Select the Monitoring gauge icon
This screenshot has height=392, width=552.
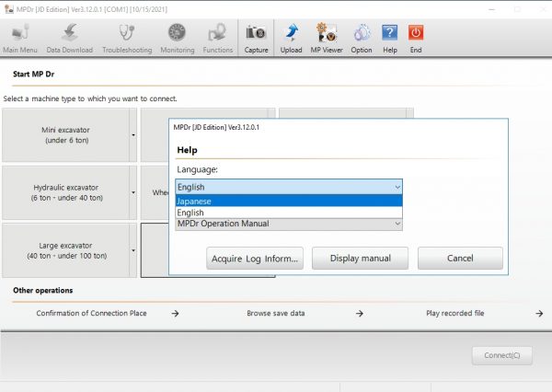point(177,38)
